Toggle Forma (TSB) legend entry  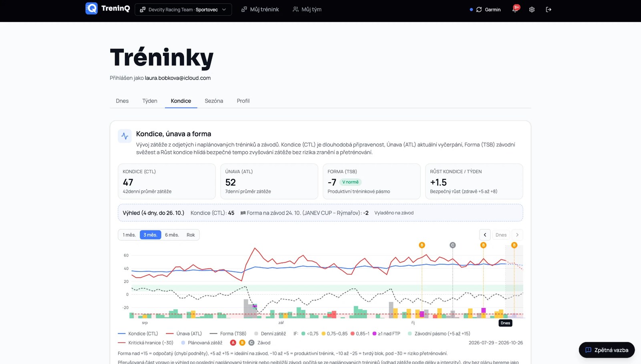tap(228, 334)
